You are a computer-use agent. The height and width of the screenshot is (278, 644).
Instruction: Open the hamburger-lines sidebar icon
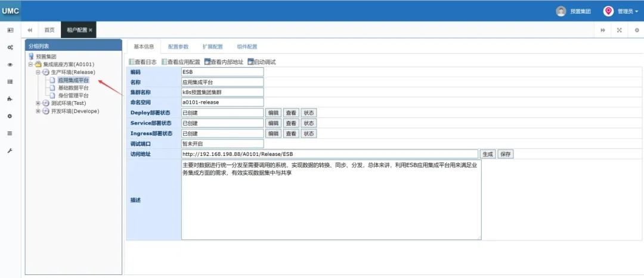click(x=10, y=133)
